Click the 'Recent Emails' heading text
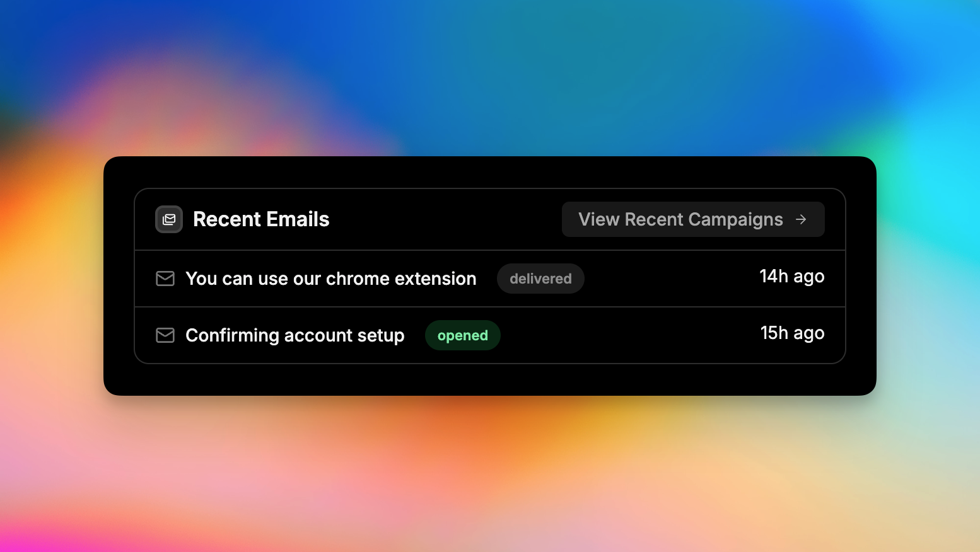 click(261, 219)
